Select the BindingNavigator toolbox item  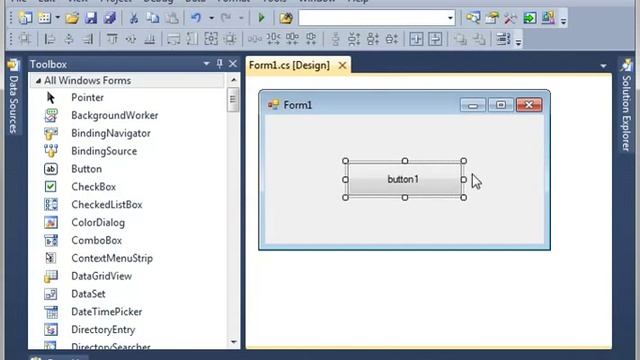pyautogui.click(x=111, y=133)
